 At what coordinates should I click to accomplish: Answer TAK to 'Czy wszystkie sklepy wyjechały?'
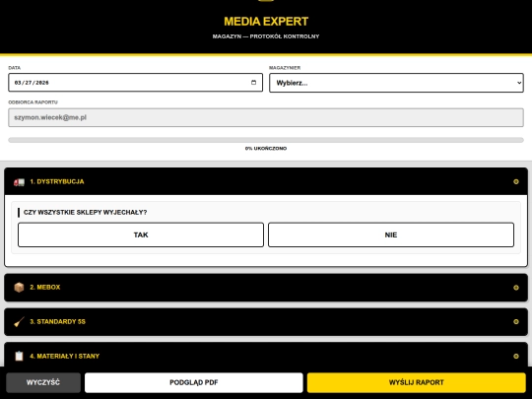141,234
